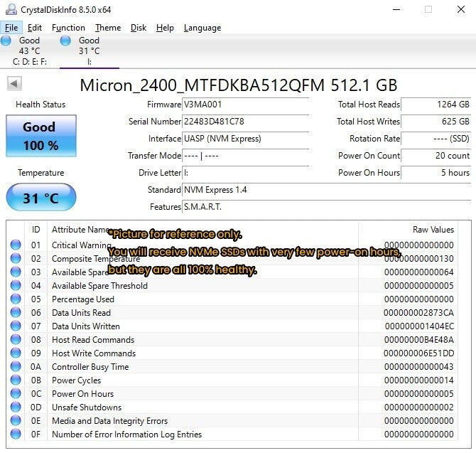Click the Total Host Writes value 625 GB
476x453 pixels.
click(x=436, y=122)
